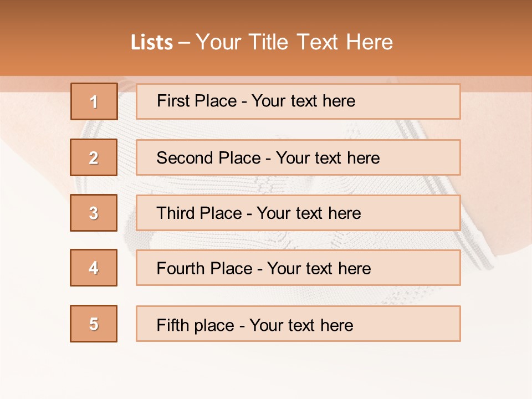Click the dash between "Lists" and "Your"

184,43
